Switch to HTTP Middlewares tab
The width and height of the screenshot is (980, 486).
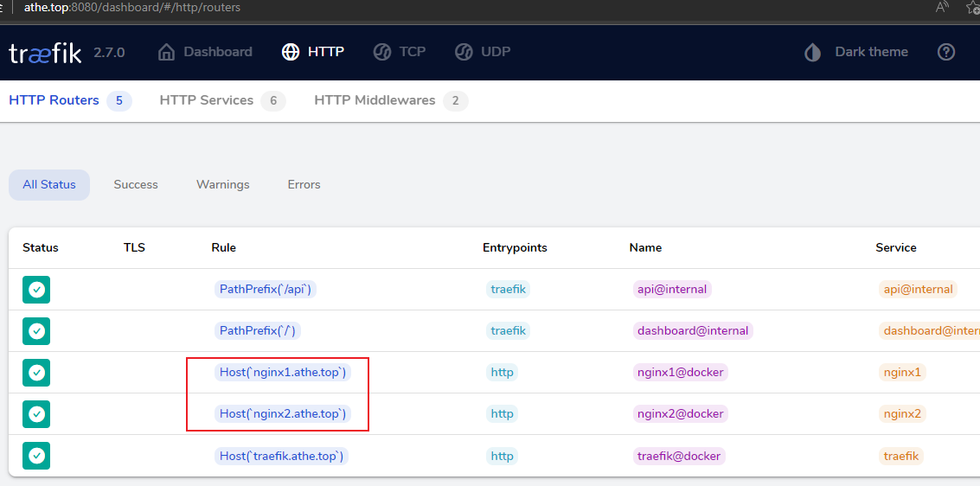click(391, 100)
